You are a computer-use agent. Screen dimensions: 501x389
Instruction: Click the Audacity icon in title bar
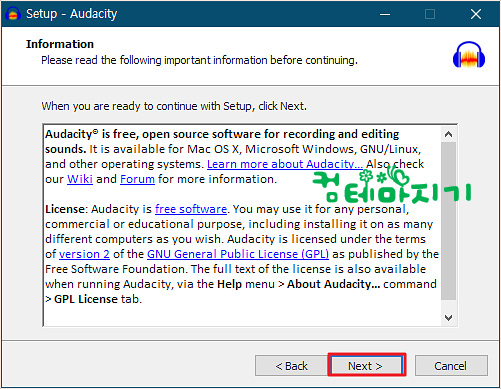(13, 14)
